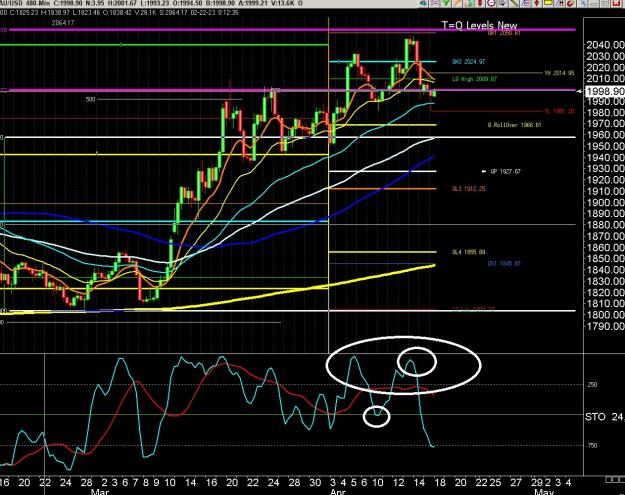Image resolution: width=625 pixels, height=495 pixels.
Task: Click the yellow 1855.89 level label
Action: [x=469, y=252]
